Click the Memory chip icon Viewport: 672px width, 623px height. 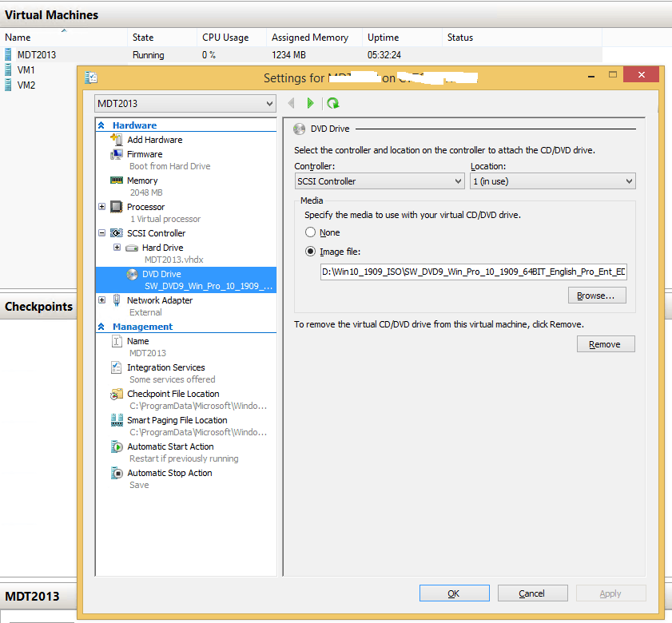point(116,181)
